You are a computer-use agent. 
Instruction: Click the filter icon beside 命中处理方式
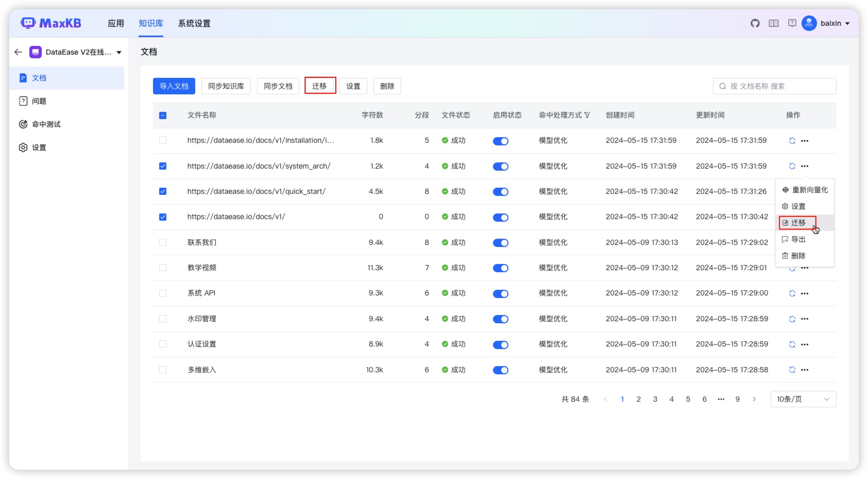tap(587, 115)
